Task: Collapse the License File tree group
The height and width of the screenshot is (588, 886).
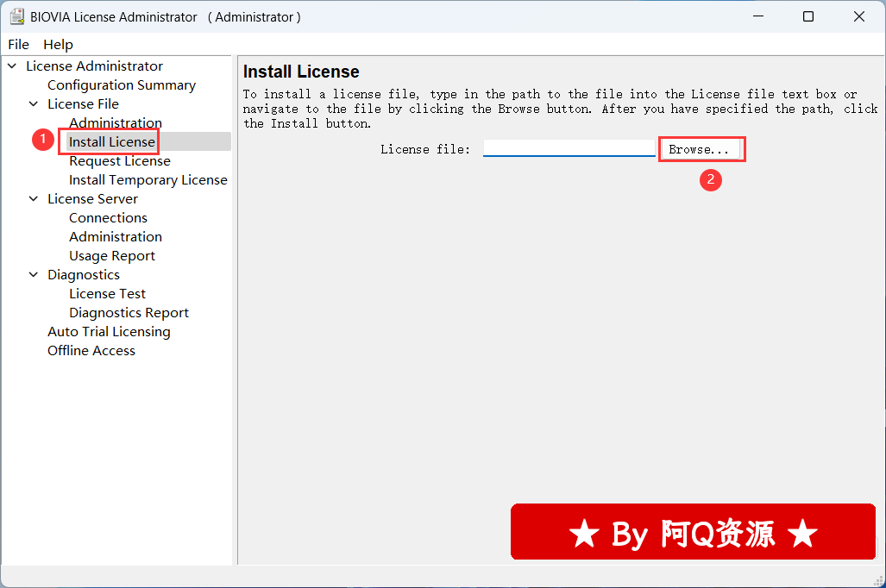Action: click(34, 104)
